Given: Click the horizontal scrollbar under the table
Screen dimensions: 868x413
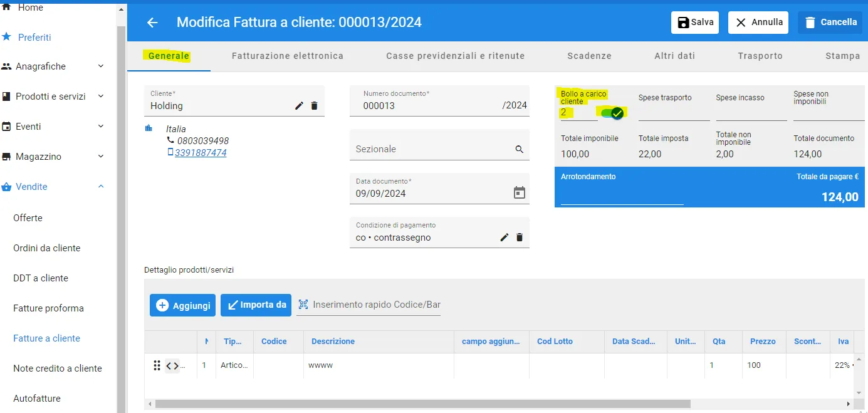Looking at the screenshot, I should [x=423, y=404].
